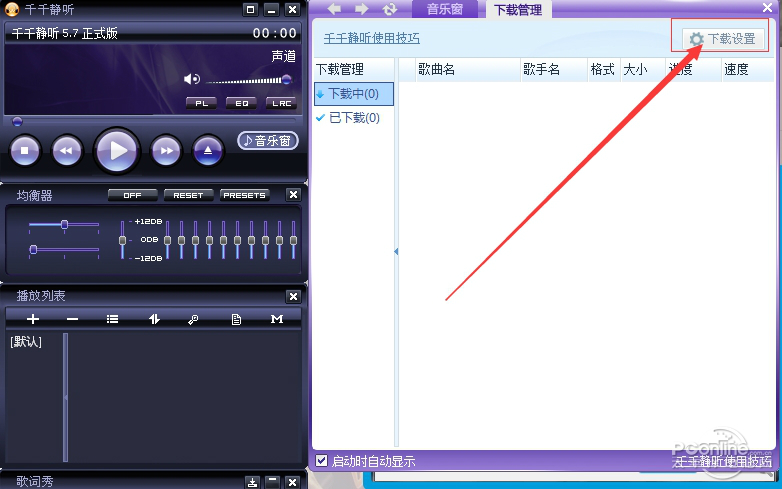Open the 音乐窗 music window button
The height and width of the screenshot is (489, 782).
coord(268,141)
